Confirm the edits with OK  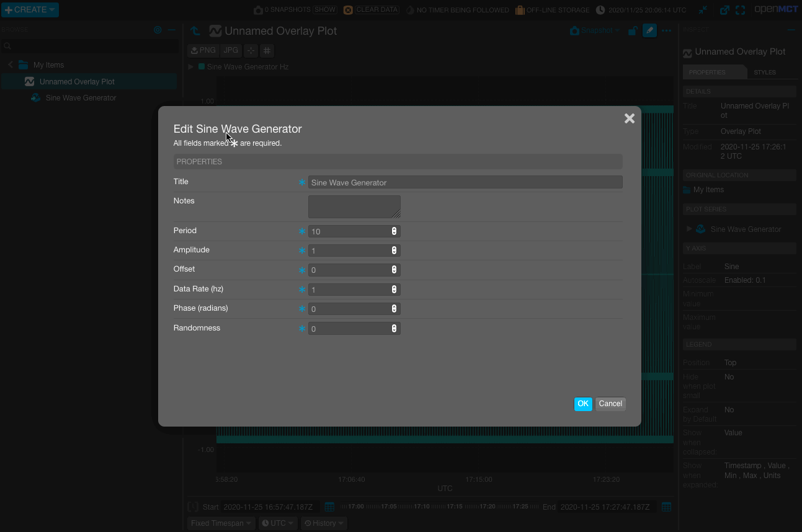(583, 404)
